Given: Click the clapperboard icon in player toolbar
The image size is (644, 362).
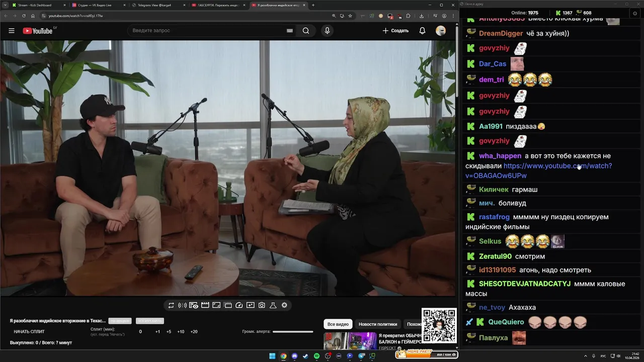Looking at the screenshot, I should pos(205,305).
